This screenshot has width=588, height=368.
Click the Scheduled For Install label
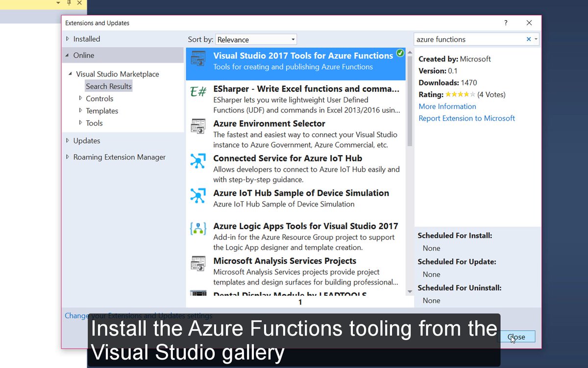[x=455, y=236]
